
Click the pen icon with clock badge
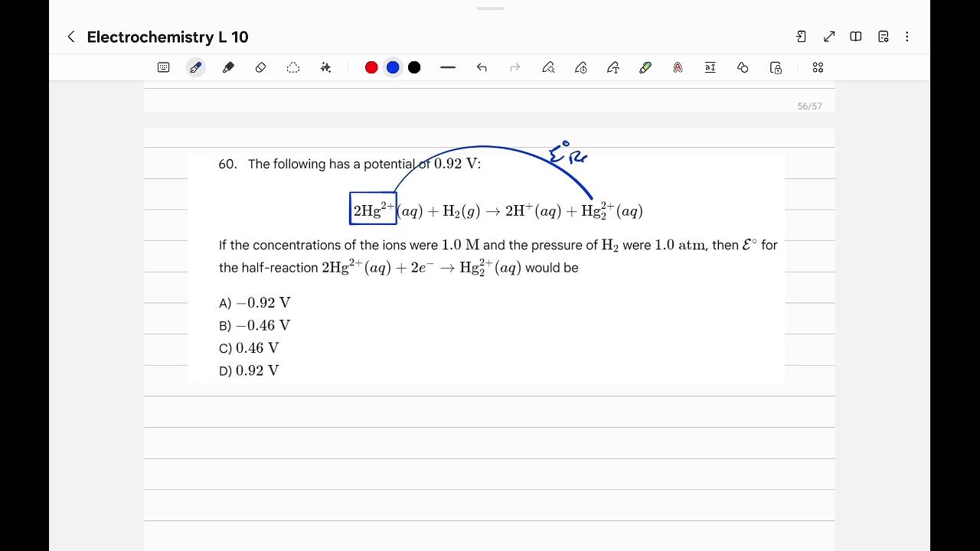[x=581, y=67]
